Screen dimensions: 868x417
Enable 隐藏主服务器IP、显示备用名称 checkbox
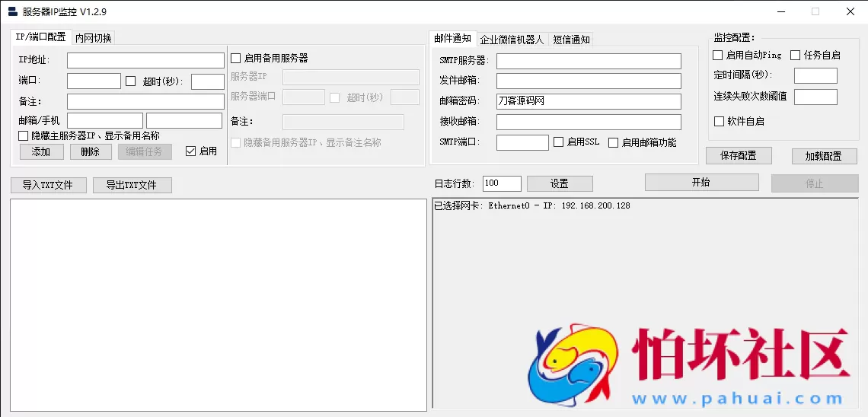click(24, 135)
